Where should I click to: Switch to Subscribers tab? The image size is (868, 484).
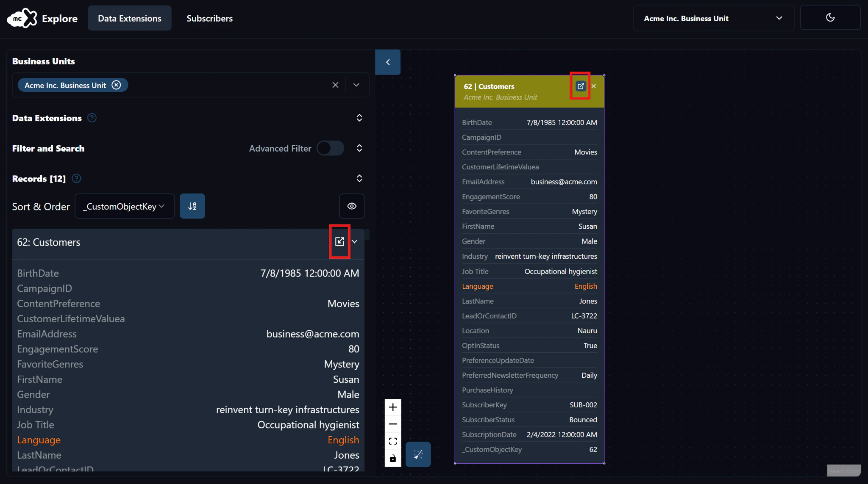pyautogui.click(x=209, y=18)
